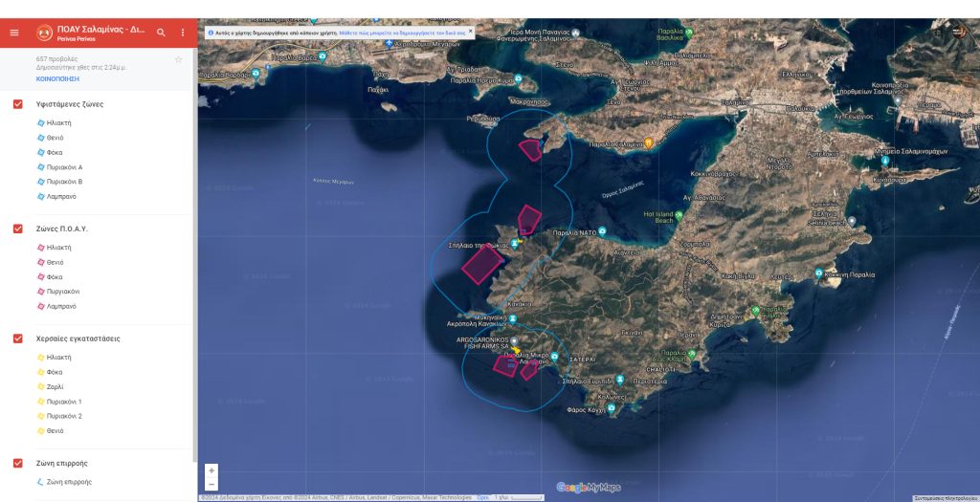Toggle the Ζώνες Π.Ο.Α.Υ. layer checkbox
The width and height of the screenshot is (980, 502).
tap(18, 229)
